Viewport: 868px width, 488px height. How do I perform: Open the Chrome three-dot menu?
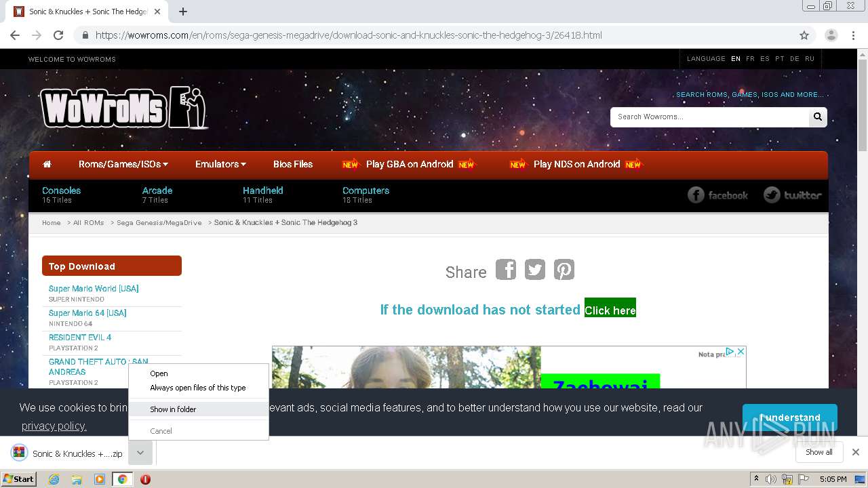coord(853,35)
